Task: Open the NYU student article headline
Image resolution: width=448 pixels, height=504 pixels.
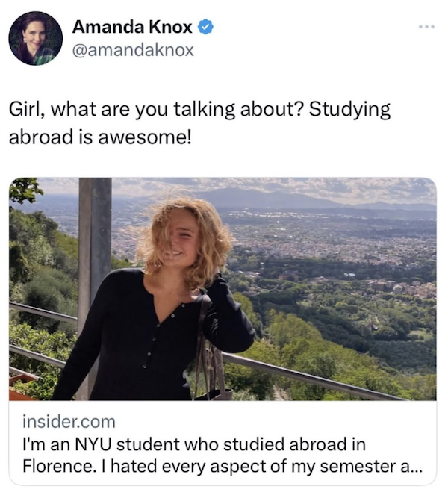Action: click(x=194, y=444)
